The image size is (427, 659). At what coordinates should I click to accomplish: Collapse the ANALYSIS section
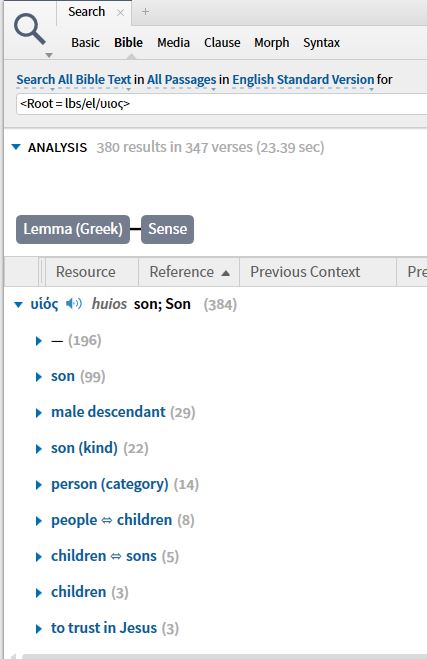[16, 147]
